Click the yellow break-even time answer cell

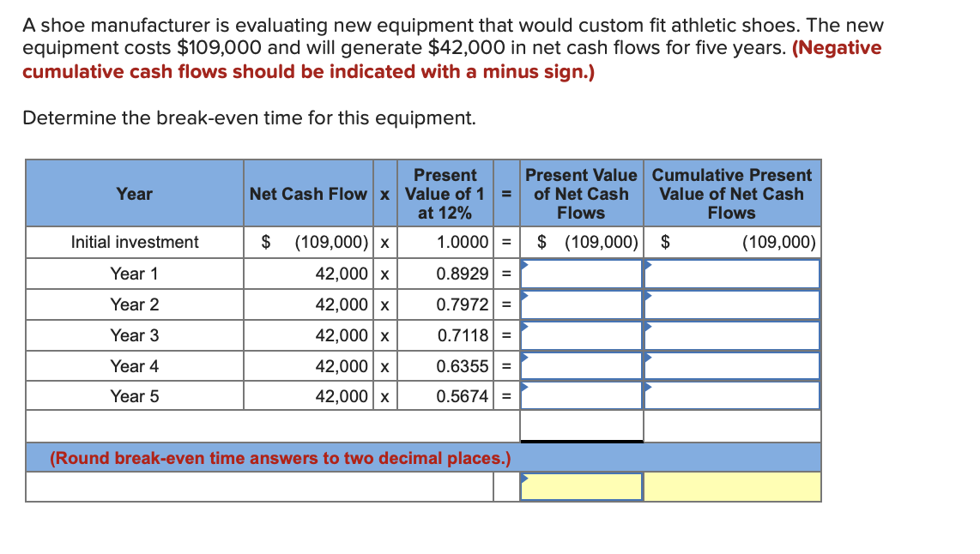click(581, 486)
